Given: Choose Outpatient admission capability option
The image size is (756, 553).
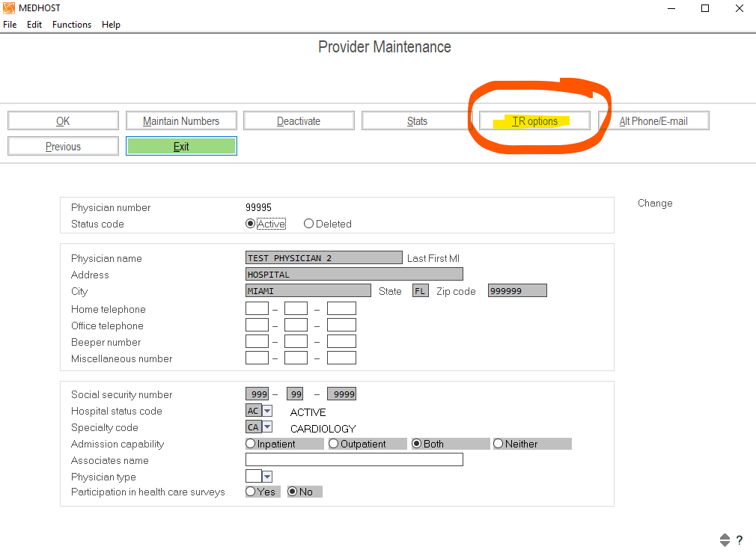Looking at the screenshot, I should coord(334,444).
